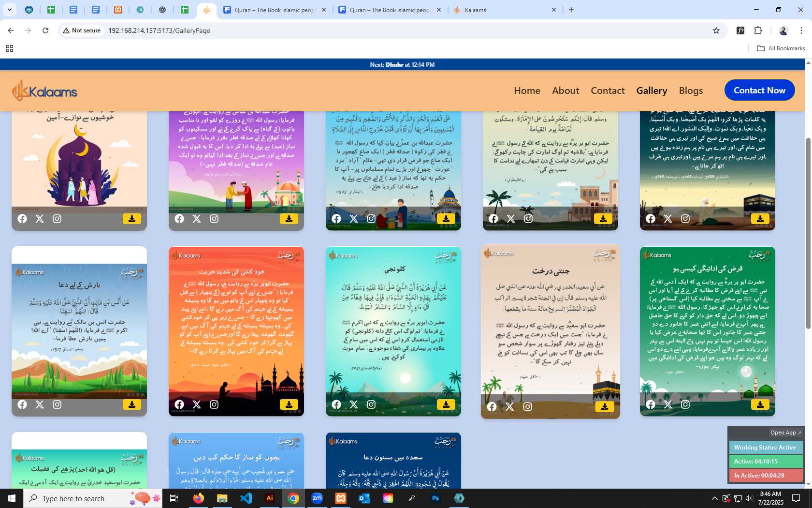
Task: Download the 'بارش کے لیے دعا' card
Action: [x=132, y=404]
